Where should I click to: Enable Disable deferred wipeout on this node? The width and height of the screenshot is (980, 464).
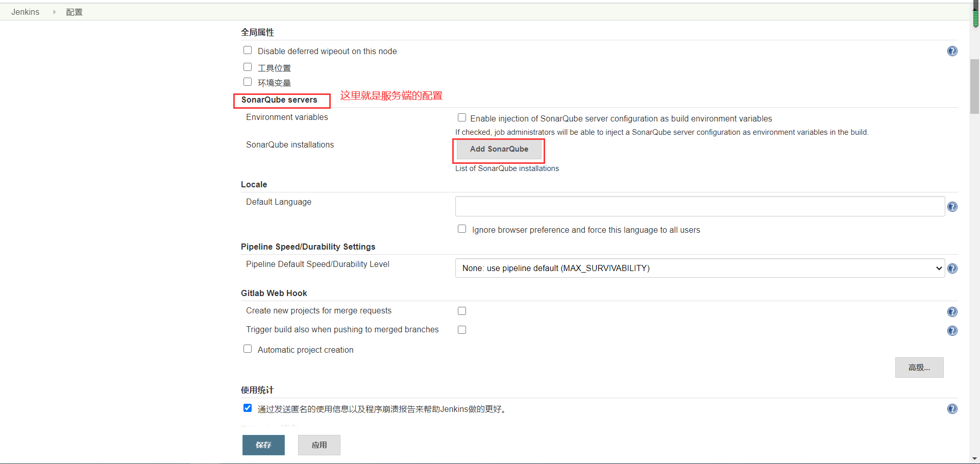pyautogui.click(x=248, y=50)
